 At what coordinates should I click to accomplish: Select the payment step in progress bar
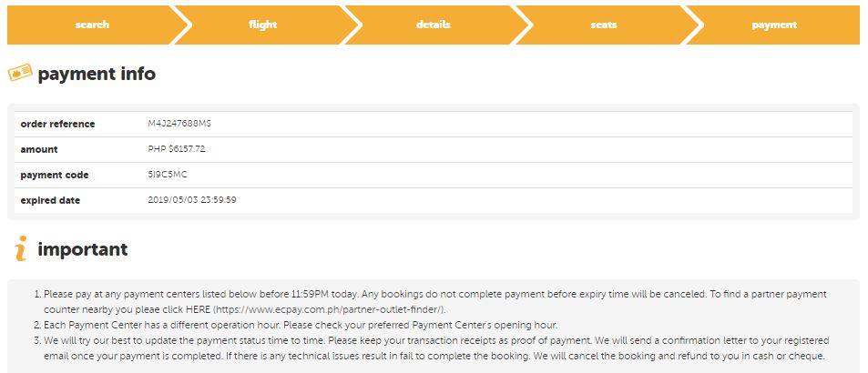coord(774,25)
